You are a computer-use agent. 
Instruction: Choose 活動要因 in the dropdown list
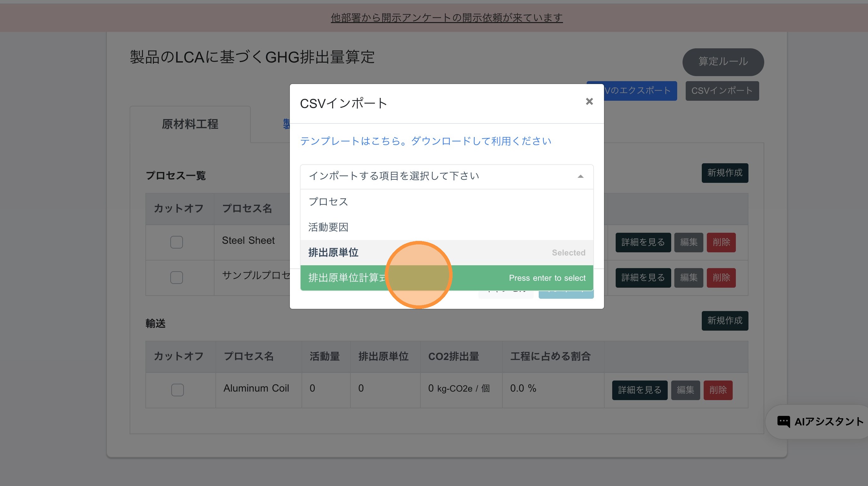328,227
